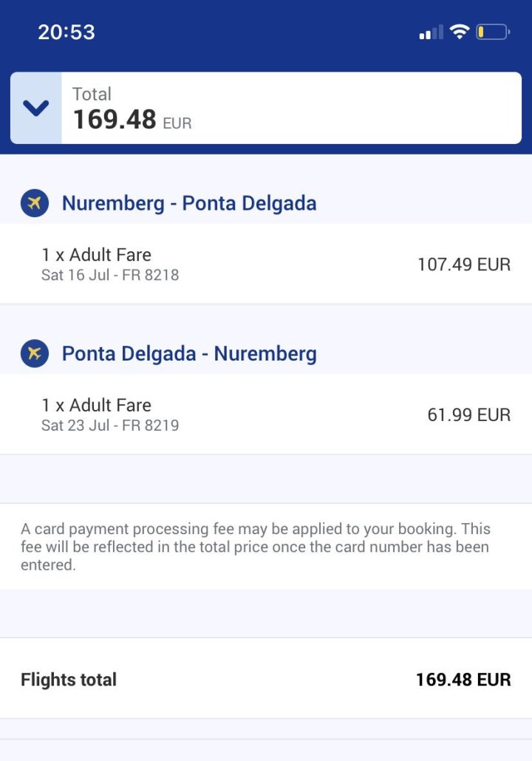This screenshot has width=532, height=761.
Task: Tap the 20:53 clock in status bar
Action: (x=66, y=32)
